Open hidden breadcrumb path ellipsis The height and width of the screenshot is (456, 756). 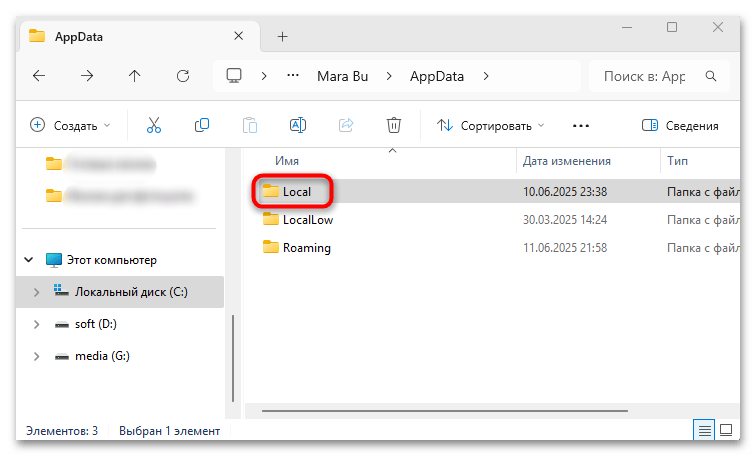pos(293,76)
